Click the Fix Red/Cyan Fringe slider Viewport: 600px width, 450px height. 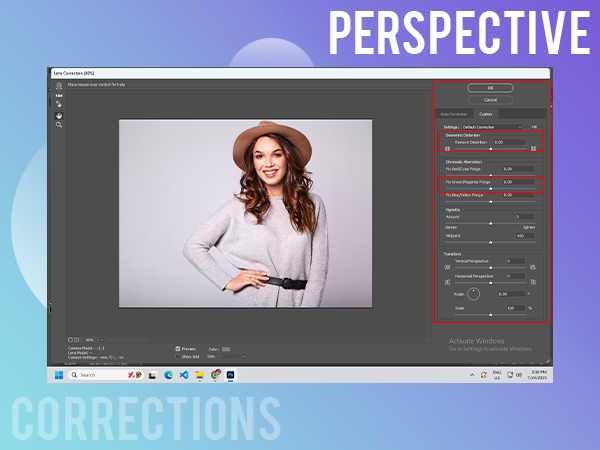coord(491,175)
